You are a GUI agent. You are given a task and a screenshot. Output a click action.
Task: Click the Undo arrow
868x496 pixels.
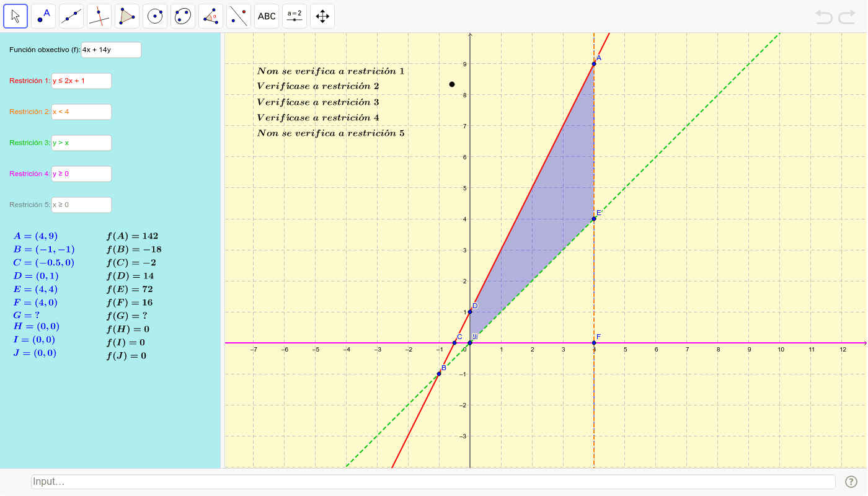coord(824,17)
